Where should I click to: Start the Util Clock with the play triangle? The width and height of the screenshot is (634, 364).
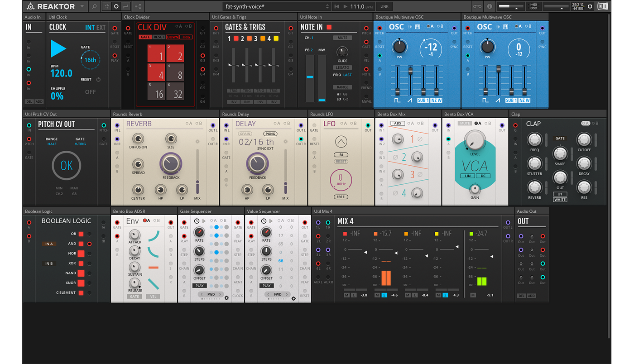[x=58, y=49]
